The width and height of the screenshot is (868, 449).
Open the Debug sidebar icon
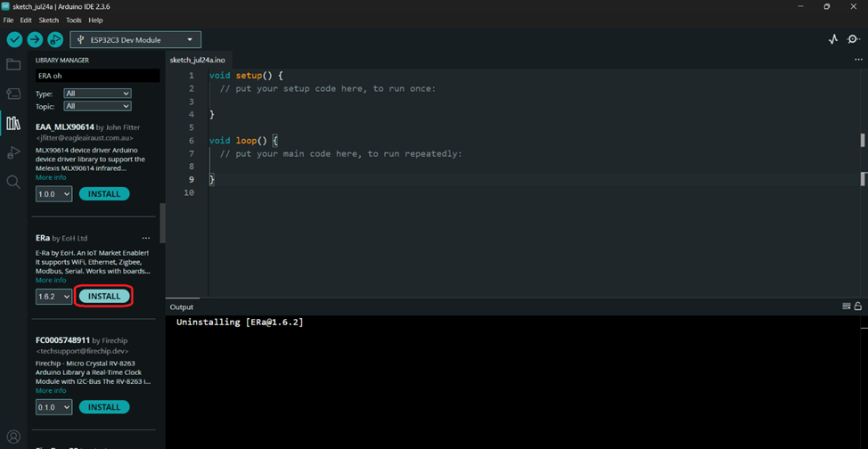(13, 152)
